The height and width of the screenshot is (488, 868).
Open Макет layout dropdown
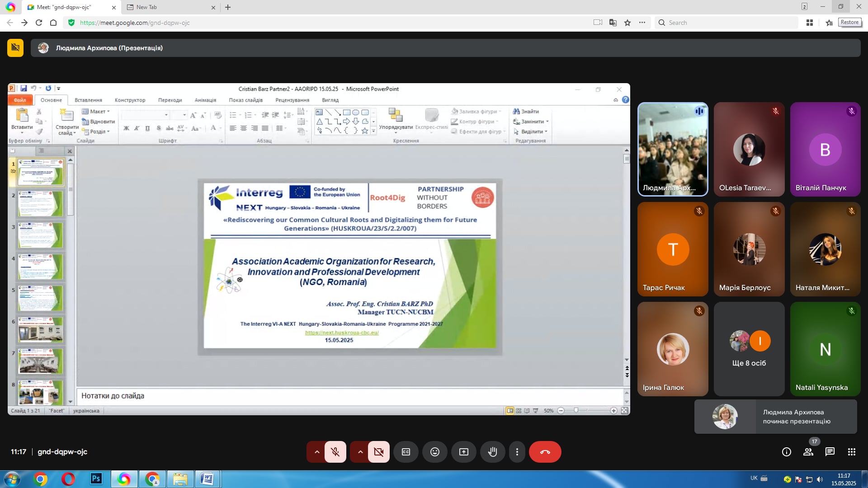click(96, 111)
